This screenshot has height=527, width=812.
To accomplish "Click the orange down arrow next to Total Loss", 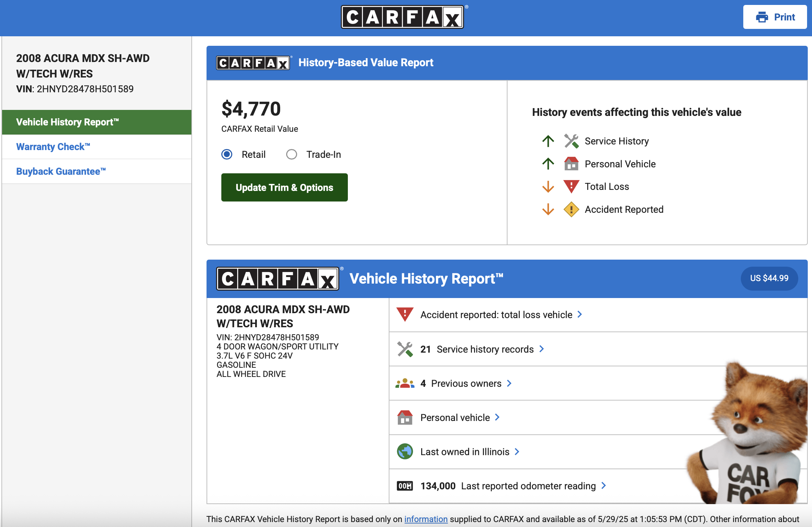I will (548, 187).
